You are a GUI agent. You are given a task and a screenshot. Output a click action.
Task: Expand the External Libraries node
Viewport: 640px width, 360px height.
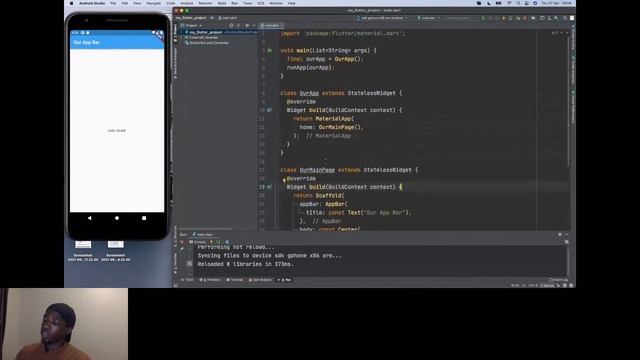pos(182,37)
